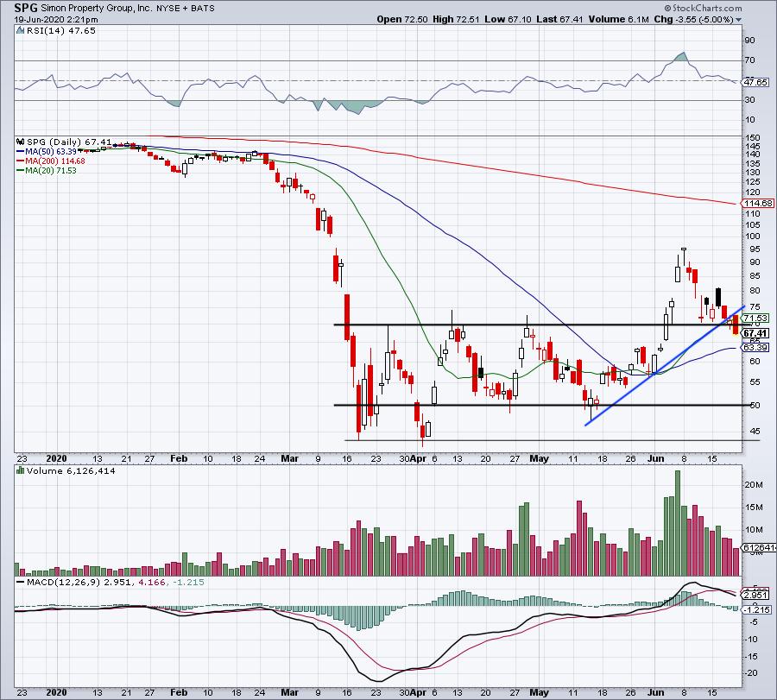Click the Volume 6.1M header value
This screenshot has height=700, width=777.
618,19
